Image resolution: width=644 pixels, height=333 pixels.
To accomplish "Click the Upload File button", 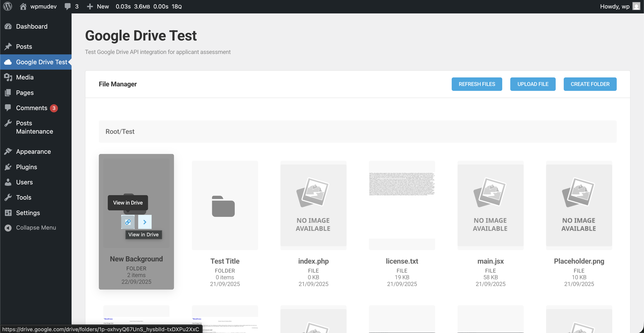I will (533, 84).
